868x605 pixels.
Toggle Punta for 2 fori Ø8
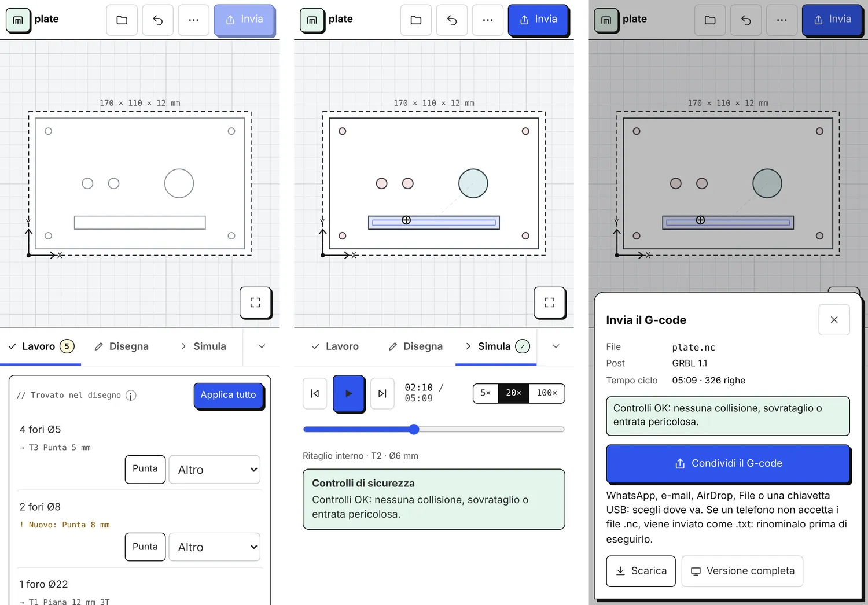(x=145, y=547)
